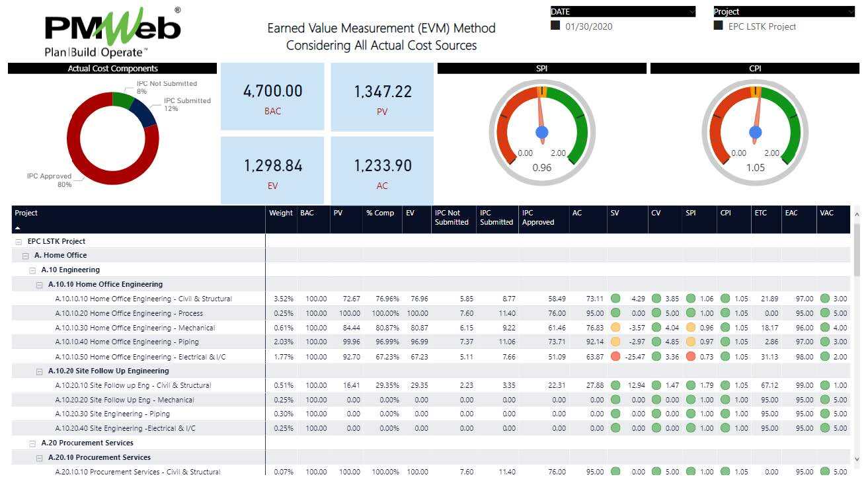This screenshot has height=487, width=868.
Task: Sort by the EAC column header
Action: pyautogui.click(x=791, y=213)
